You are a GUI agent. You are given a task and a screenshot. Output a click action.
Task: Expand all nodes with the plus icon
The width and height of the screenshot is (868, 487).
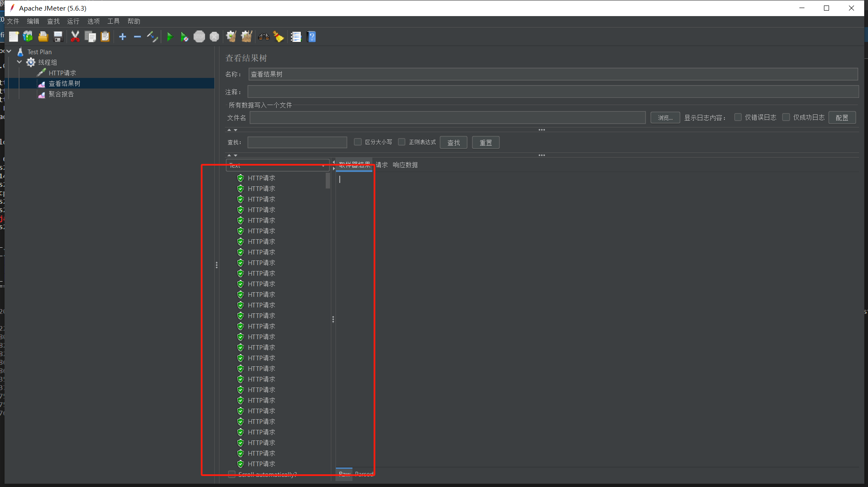click(122, 37)
